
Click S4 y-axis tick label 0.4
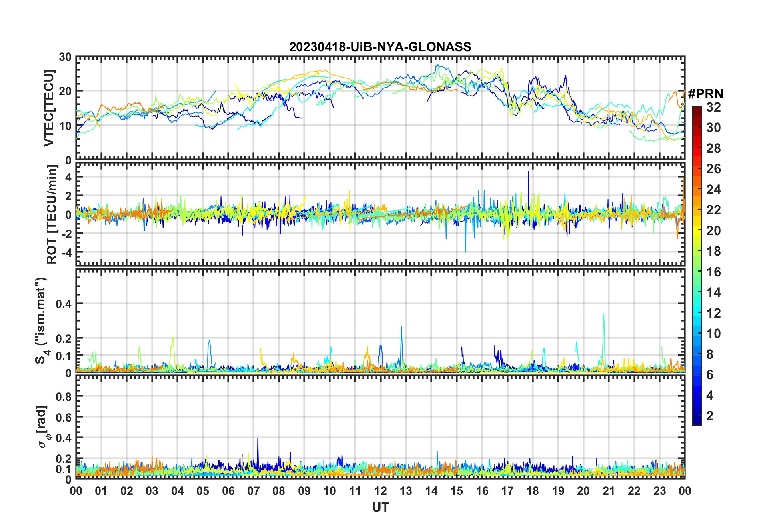click(64, 304)
